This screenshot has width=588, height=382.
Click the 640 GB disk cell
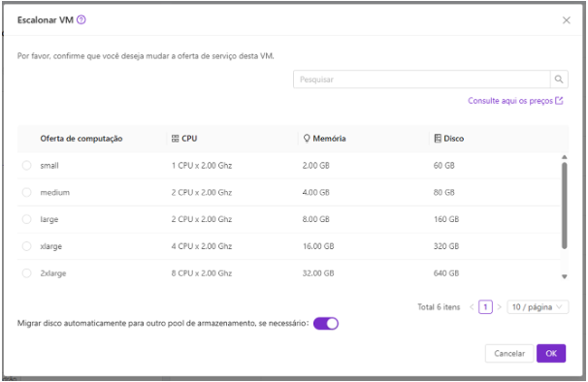[x=446, y=273]
